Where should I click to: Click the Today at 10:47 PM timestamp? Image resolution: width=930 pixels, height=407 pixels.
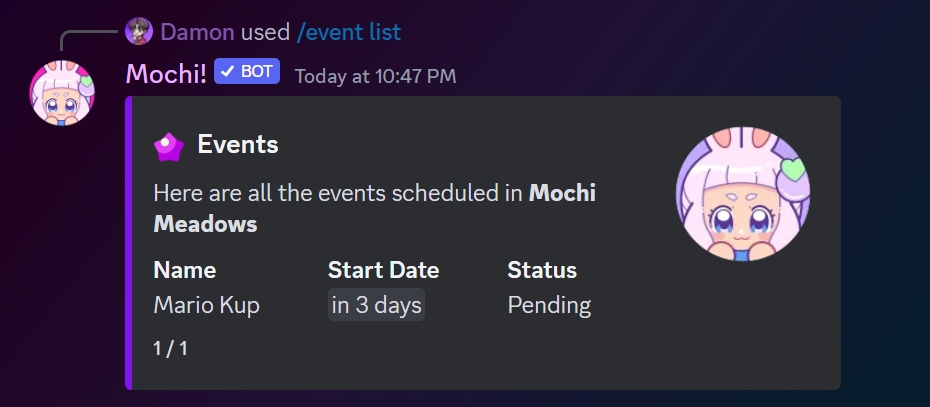(375, 76)
